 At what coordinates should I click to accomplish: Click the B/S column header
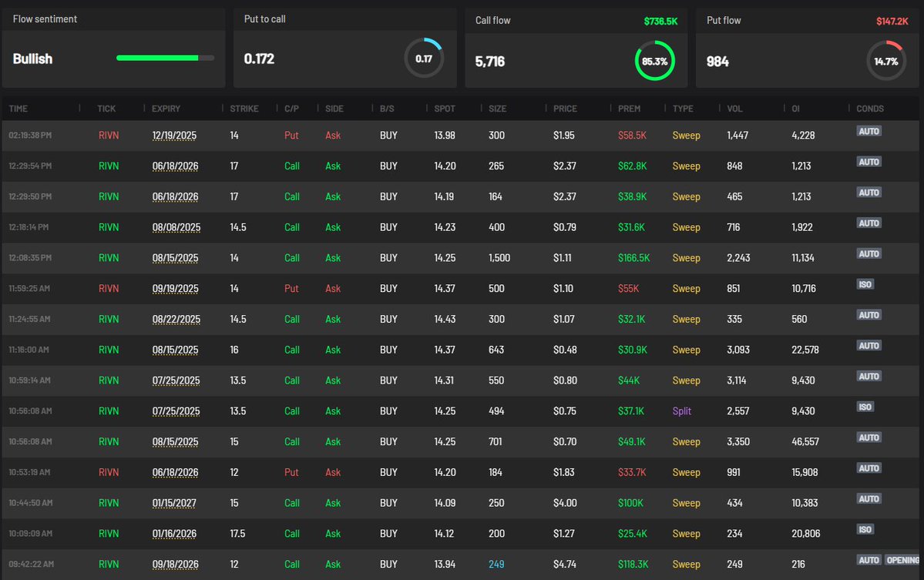[387, 109]
